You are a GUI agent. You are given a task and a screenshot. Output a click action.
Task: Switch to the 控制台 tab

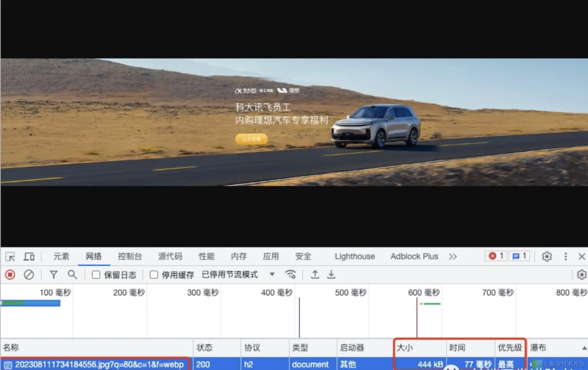pyautogui.click(x=130, y=257)
